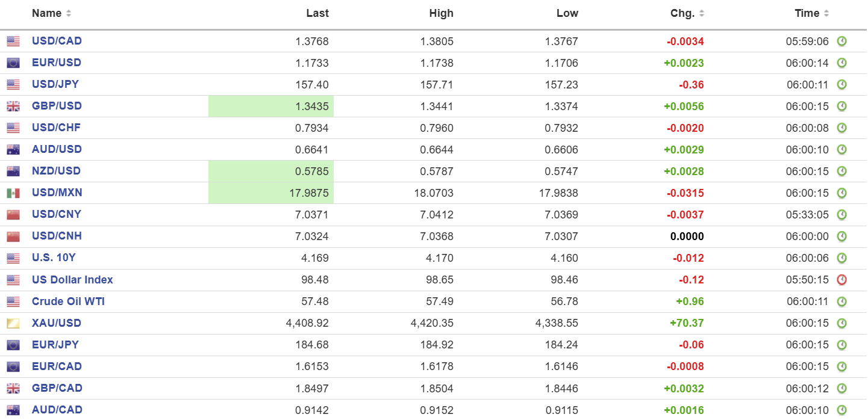The image size is (868, 420).
Task: Click the UK flag icon beside GBP/USD
Action: coord(13,107)
